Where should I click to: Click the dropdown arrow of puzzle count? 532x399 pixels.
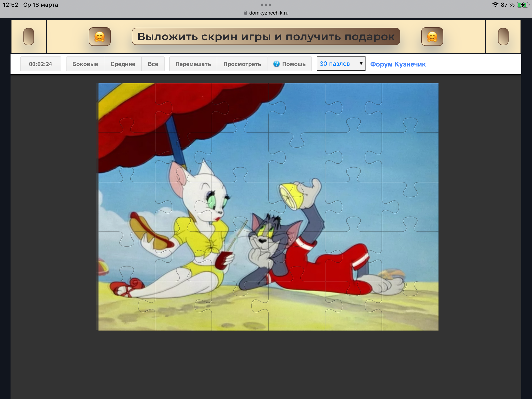click(361, 63)
